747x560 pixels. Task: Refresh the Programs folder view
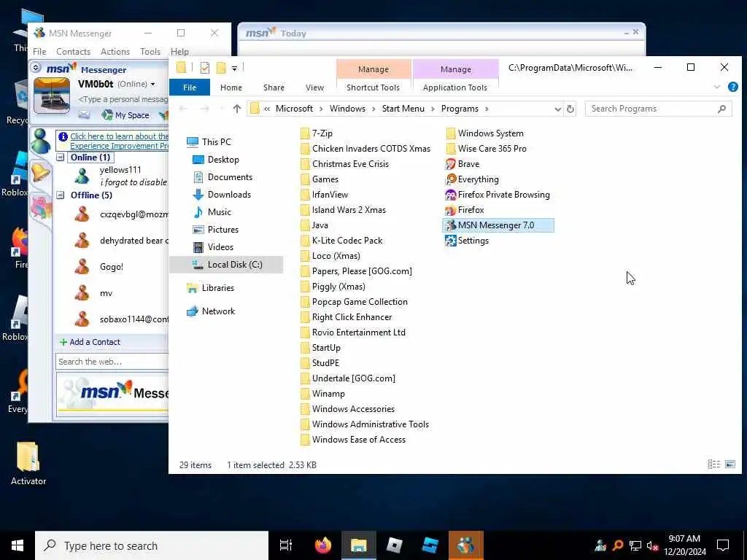[x=570, y=109]
